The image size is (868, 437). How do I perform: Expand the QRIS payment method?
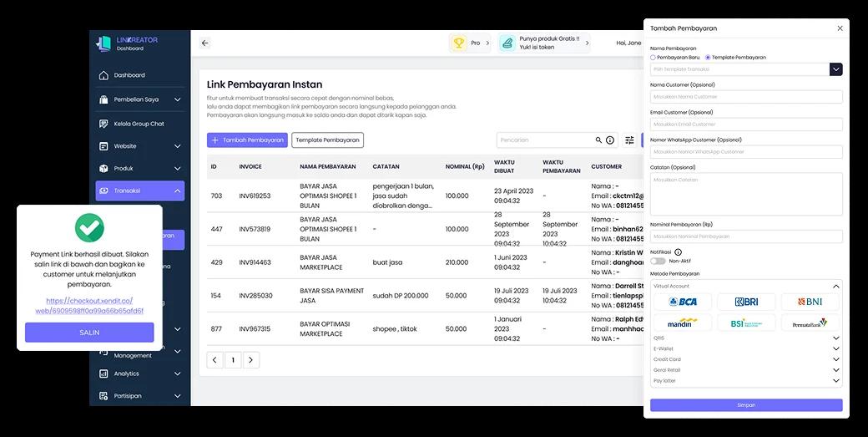coord(836,338)
